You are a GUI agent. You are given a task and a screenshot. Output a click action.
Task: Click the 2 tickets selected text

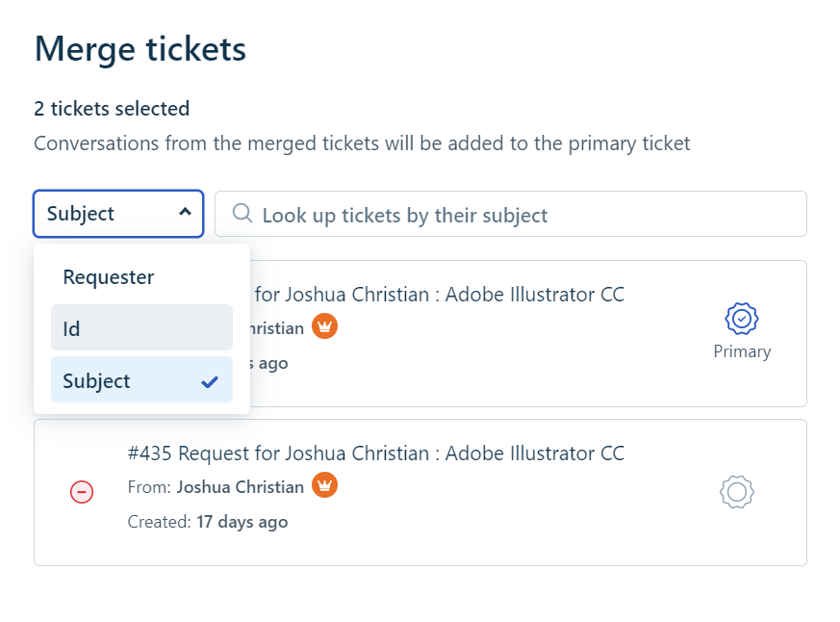point(112,109)
